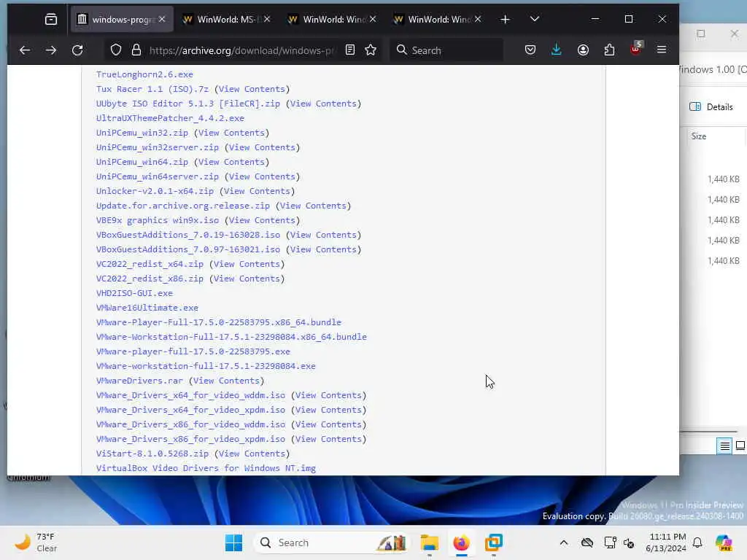
Task: Open the weather widget showing 73°F
Action: [36, 542]
